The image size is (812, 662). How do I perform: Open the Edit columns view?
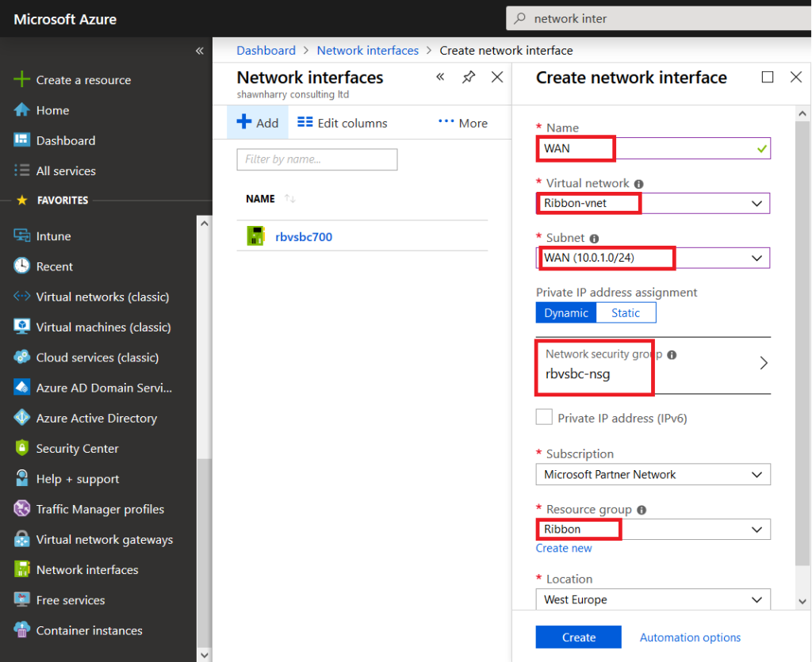click(341, 123)
